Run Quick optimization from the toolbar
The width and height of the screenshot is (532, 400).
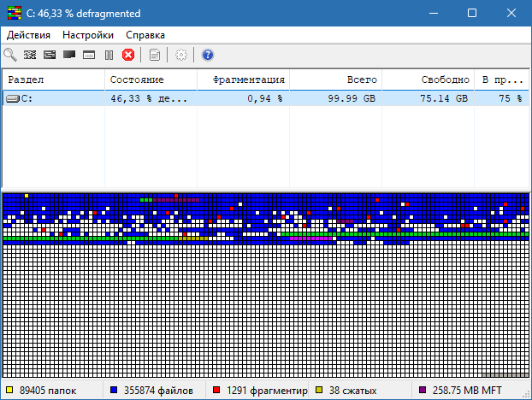pyautogui.click(x=50, y=55)
